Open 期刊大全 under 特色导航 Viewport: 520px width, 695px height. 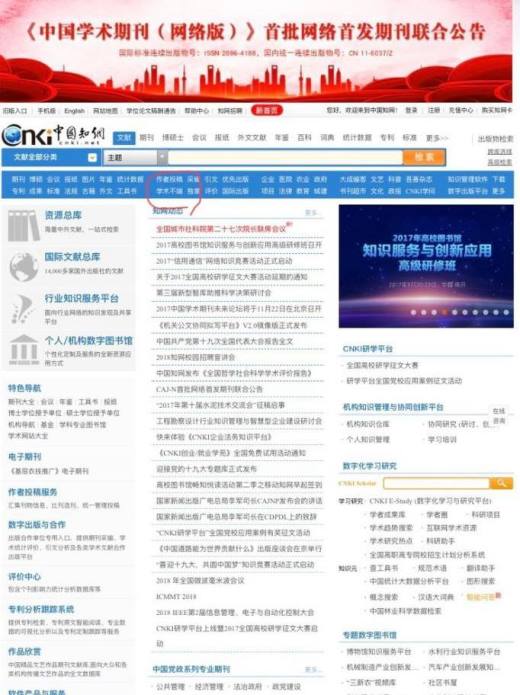click(22, 402)
